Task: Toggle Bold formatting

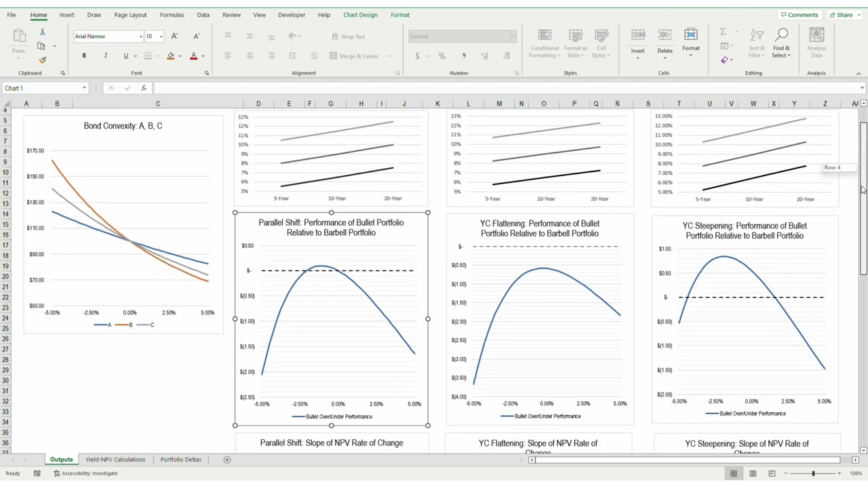Action: click(x=84, y=56)
